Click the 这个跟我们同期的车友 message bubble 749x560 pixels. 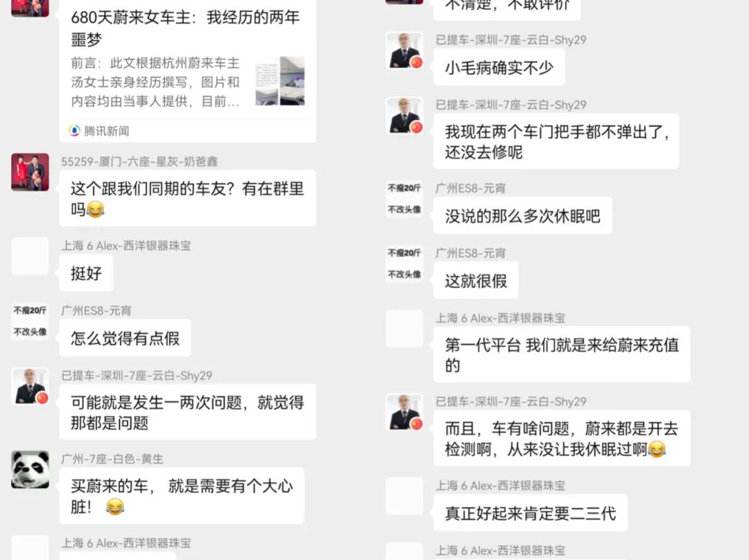coord(187,198)
